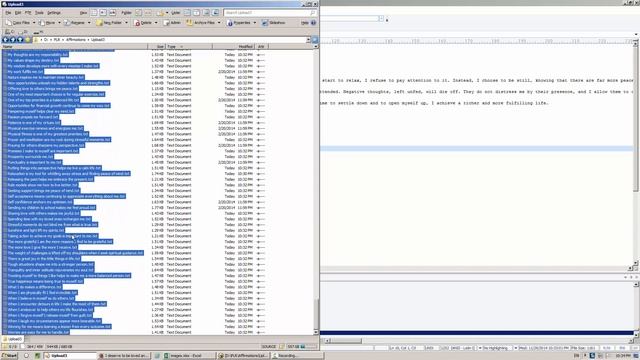The image size is (640, 360).
Task: Click the icon right of path bar
Action: click(x=315, y=40)
